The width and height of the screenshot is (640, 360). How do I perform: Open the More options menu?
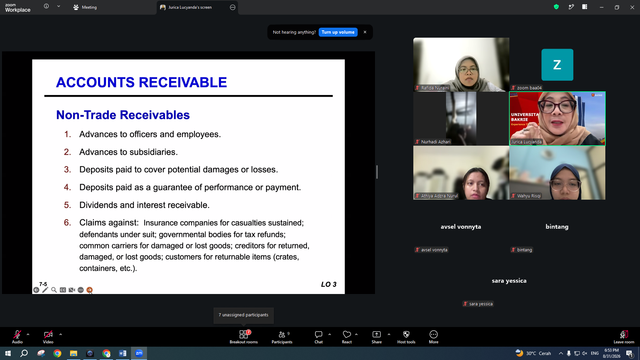pos(433,337)
